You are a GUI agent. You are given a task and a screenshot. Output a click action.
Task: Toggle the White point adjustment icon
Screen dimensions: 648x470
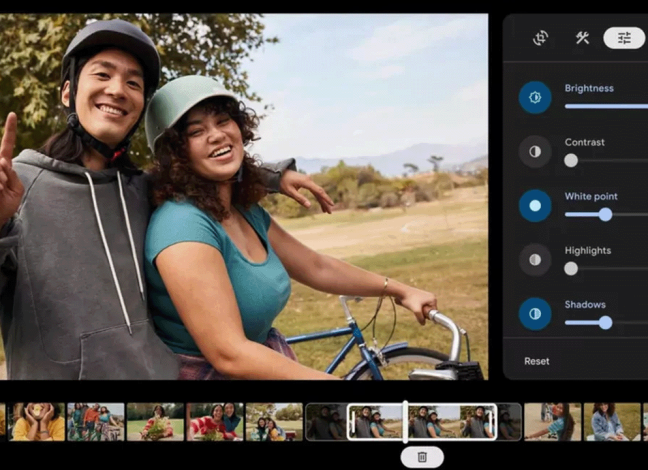[535, 206]
